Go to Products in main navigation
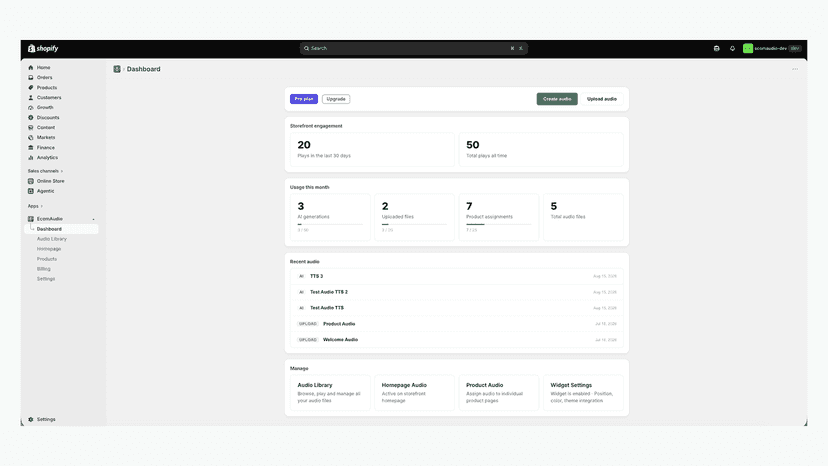The width and height of the screenshot is (828, 466). (x=46, y=88)
